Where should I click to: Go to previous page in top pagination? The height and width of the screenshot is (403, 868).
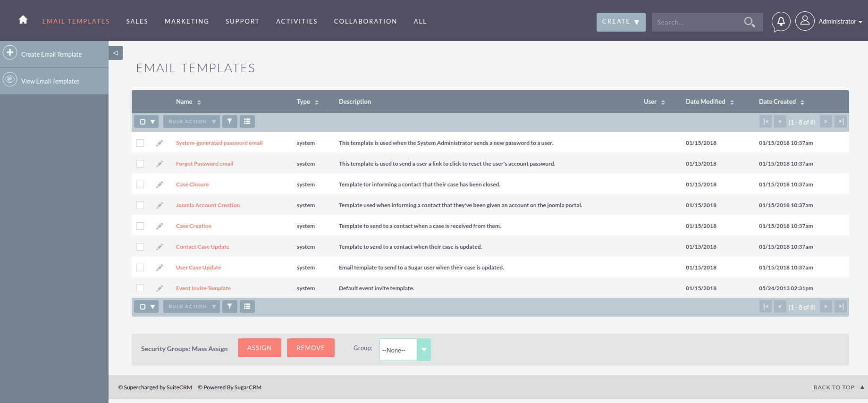pyautogui.click(x=780, y=121)
